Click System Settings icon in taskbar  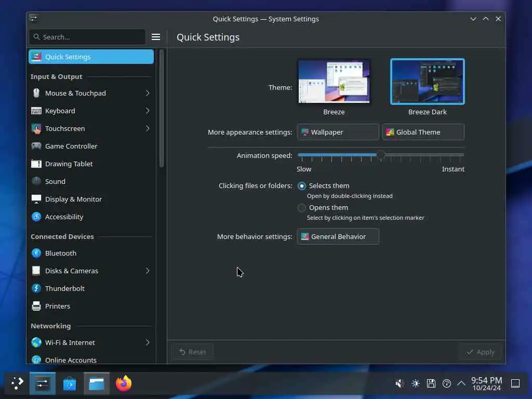(x=43, y=383)
